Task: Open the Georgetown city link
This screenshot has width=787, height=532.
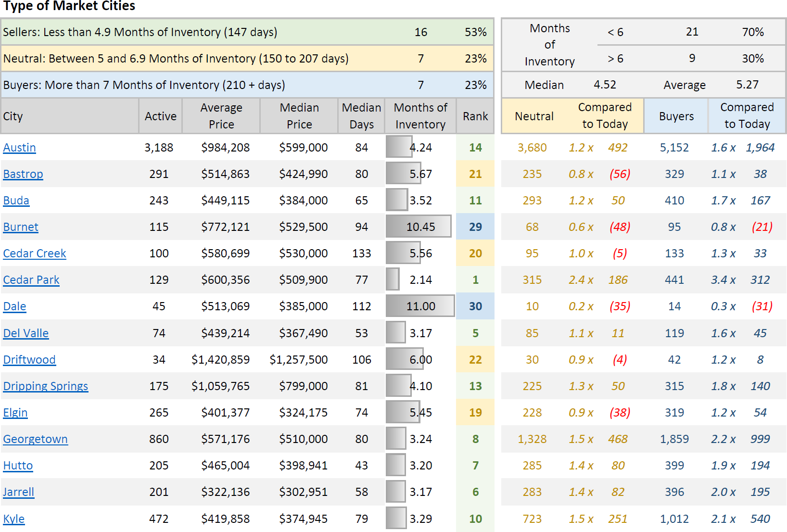Action: click(36, 439)
